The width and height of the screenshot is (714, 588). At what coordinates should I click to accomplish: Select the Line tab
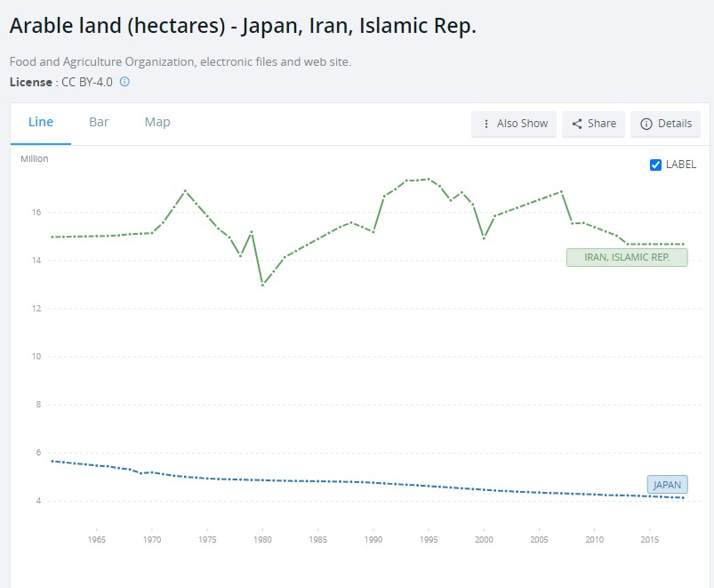click(41, 122)
